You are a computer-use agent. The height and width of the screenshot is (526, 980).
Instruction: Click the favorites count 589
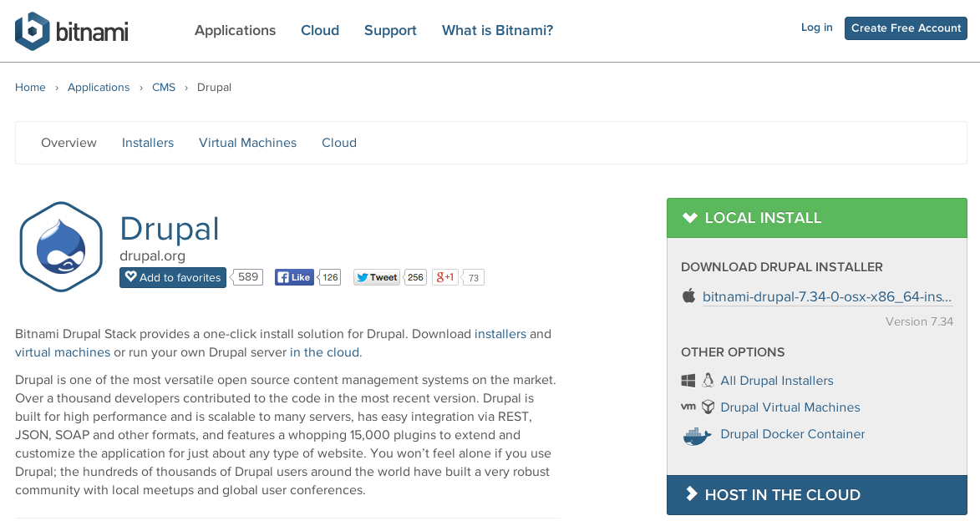click(247, 277)
